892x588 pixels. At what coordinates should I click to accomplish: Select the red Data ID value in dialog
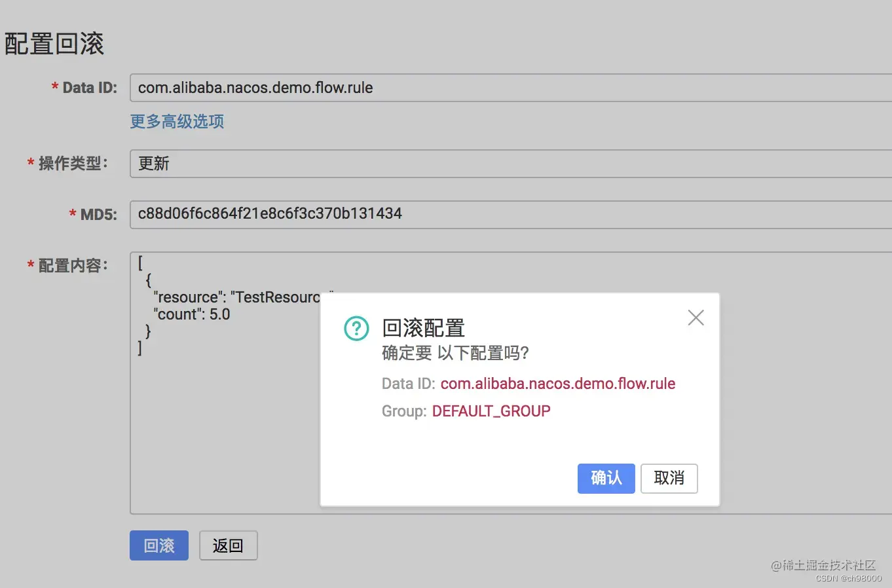coord(558,384)
